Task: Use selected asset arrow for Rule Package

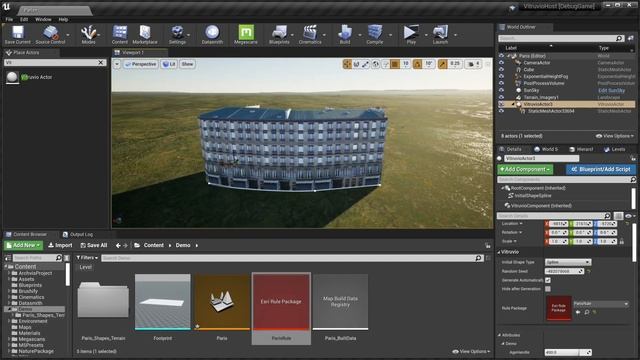Action: pyautogui.click(x=578, y=312)
